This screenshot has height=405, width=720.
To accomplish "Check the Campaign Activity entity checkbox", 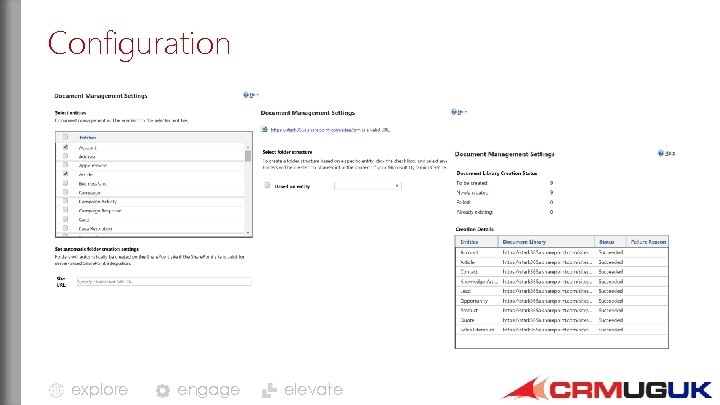I will pos(65,201).
